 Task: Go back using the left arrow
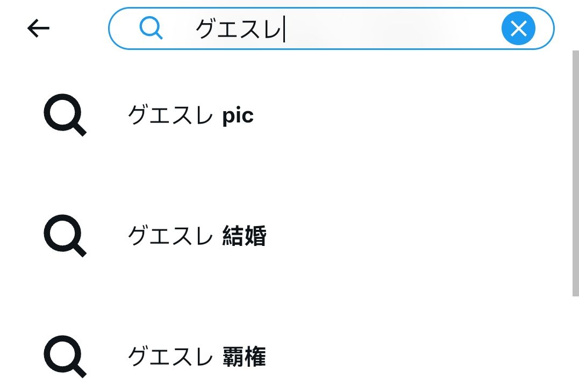click(38, 28)
